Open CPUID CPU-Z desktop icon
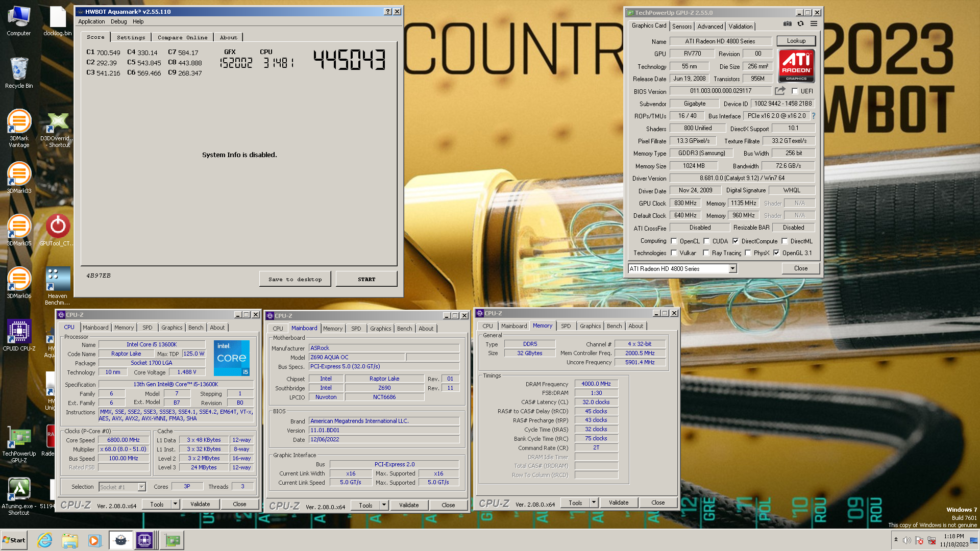The width and height of the screenshot is (980, 551). pos(19,335)
